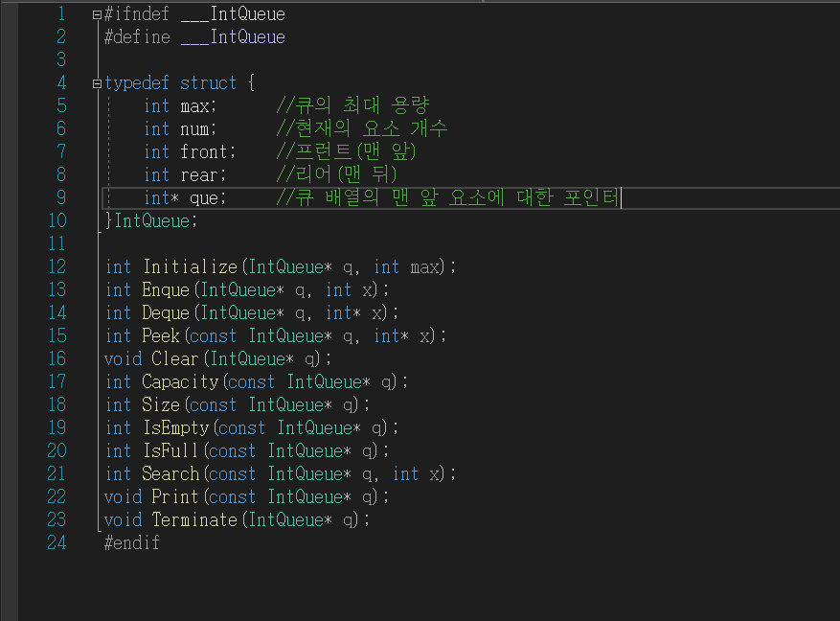Click the '}IntQueue;' type name on line 10
Viewport: 840px width, 621px height.
(x=152, y=221)
